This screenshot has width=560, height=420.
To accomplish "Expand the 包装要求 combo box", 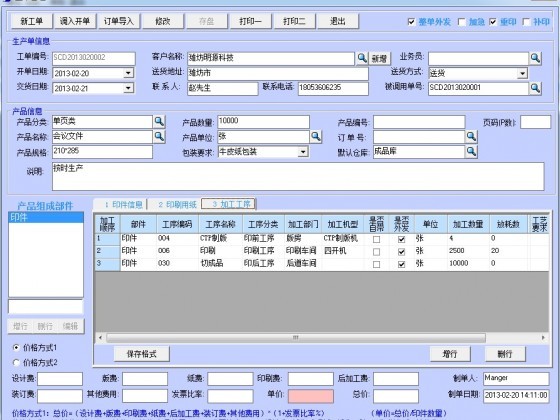I will 303,152.
